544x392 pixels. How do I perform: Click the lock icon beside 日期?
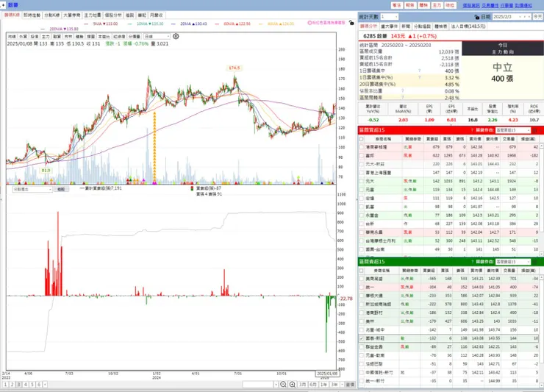(476, 17)
